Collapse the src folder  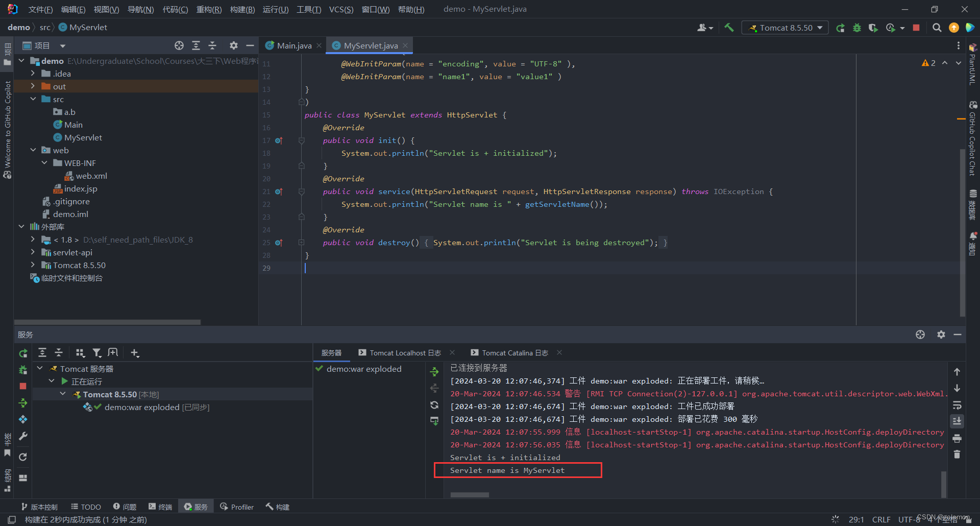pyautogui.click(x=33, y=99)
